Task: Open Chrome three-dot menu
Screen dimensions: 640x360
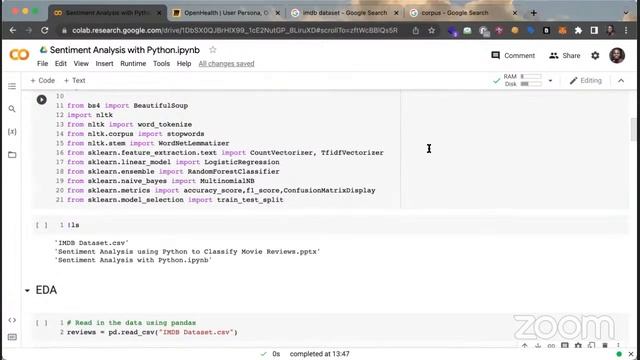Action: pyautogui.click(x=626, y=31)
